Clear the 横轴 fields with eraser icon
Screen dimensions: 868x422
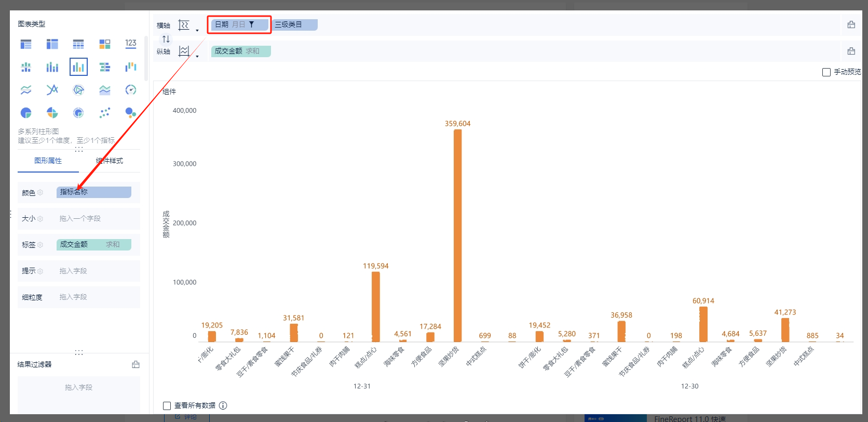coord(851,24)
